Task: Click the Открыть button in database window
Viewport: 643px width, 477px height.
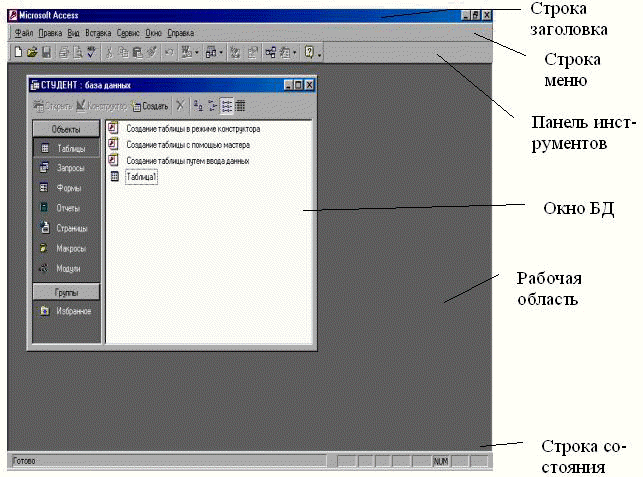Action: [x=52, y=106]
